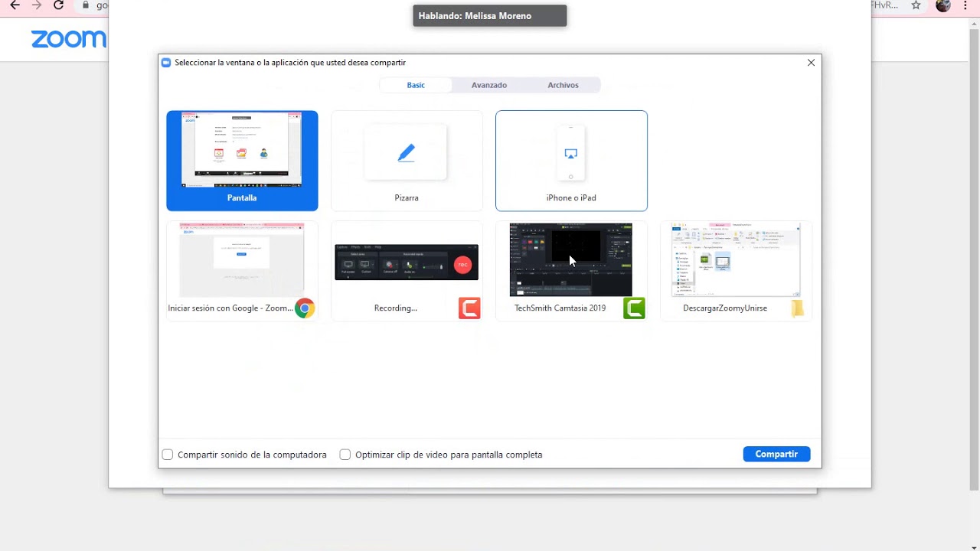Screen dimensions: 980x551
Task: Close the share selection dialog
Action: (x=811, y=63)
